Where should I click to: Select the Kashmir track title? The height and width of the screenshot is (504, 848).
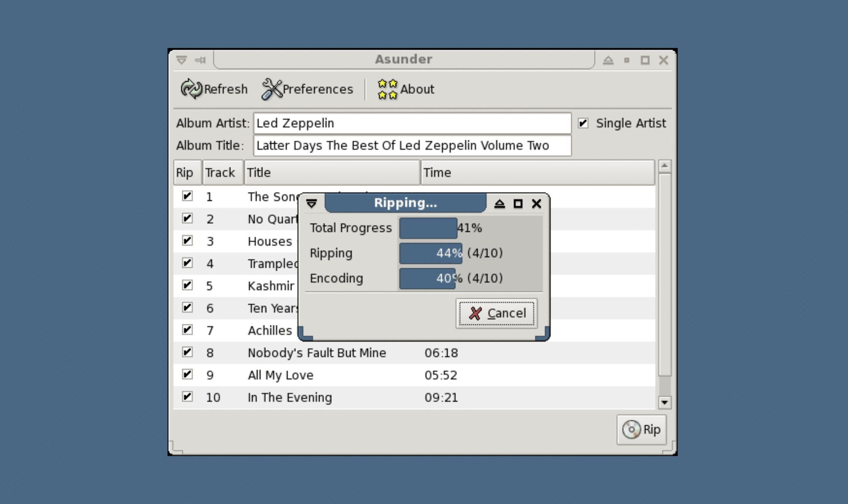pyautogui.click(x=271, y=286)
